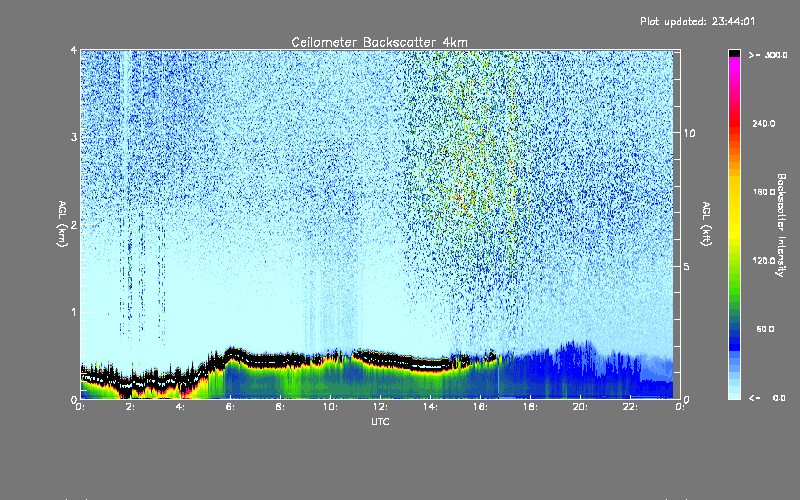Click the '2' km tick on left axis
The image size is (800, 500).
tap(74, 224)
